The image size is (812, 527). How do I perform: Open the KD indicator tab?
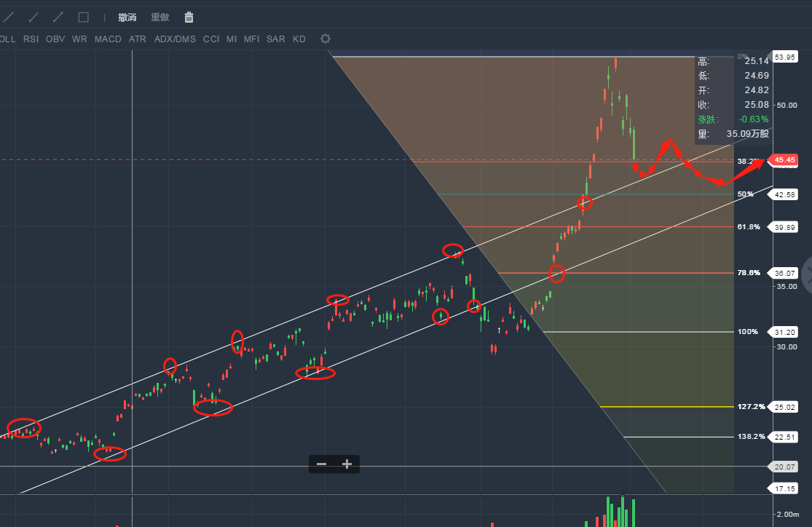[299, 39]
